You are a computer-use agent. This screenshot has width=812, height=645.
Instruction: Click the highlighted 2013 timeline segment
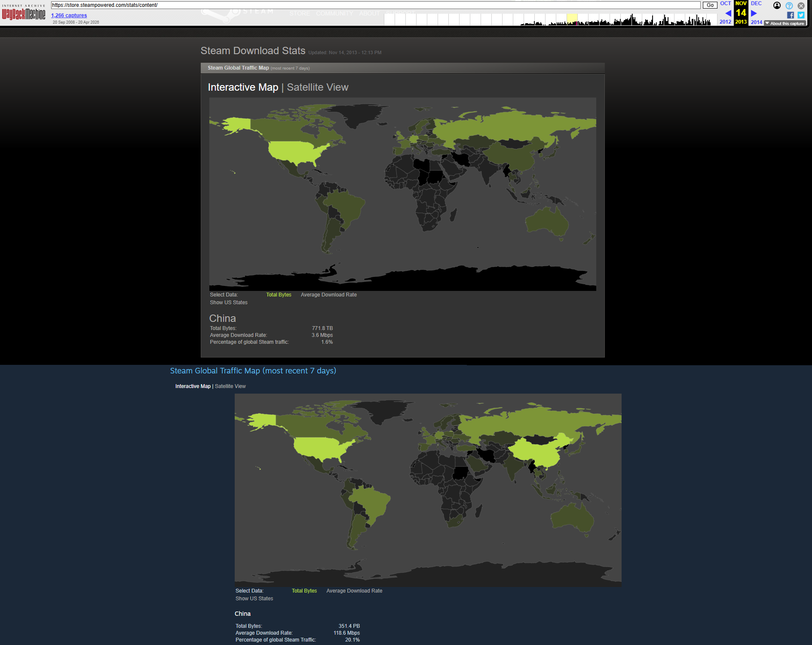(572, 19)
